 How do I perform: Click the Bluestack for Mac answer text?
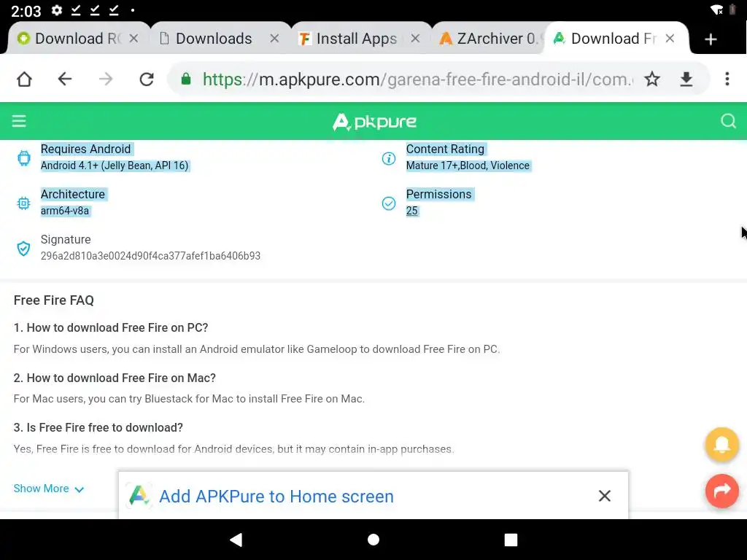189,399
